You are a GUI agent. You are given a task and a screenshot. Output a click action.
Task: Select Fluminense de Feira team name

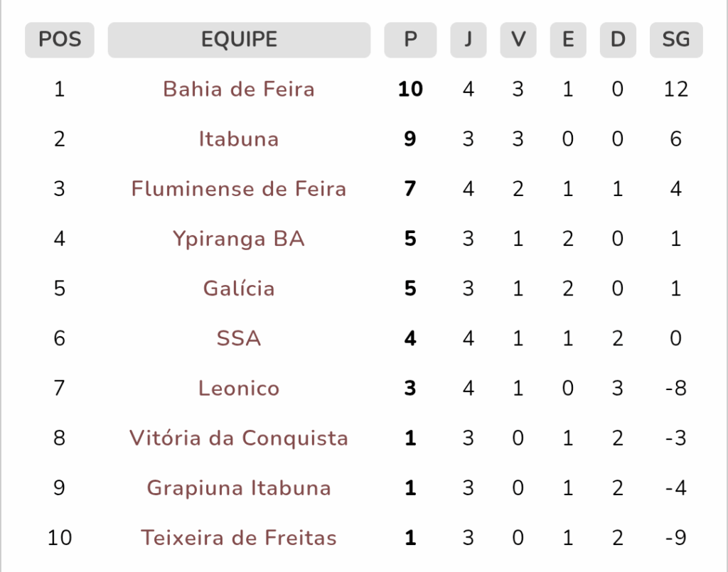239,189
